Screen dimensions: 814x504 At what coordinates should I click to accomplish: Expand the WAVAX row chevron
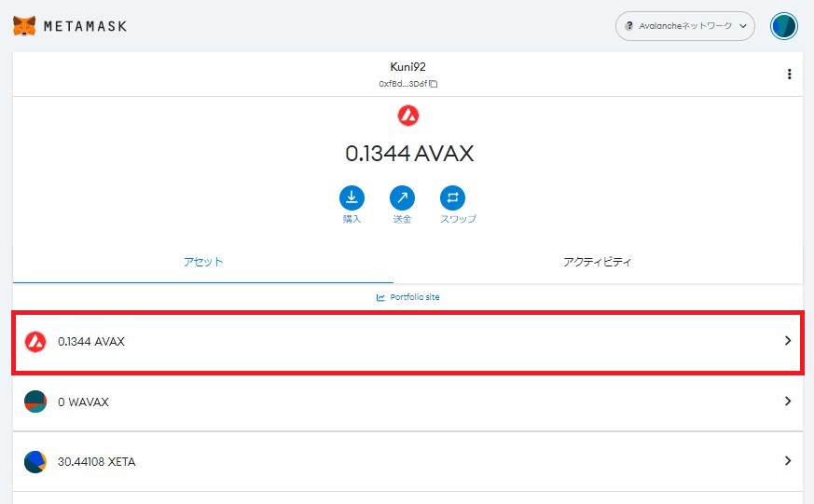click(x=788, y=401)
